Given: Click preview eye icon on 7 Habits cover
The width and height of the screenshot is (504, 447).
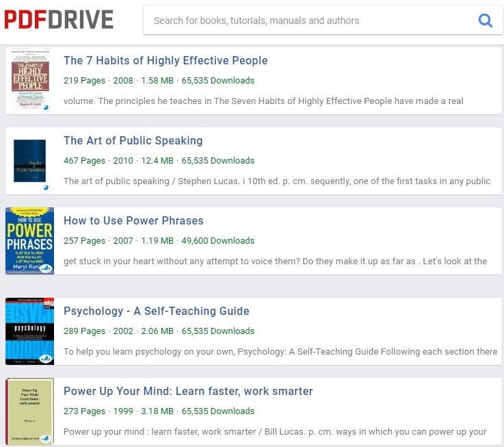Looking at the screenshot, I should (x=46, y=107).
